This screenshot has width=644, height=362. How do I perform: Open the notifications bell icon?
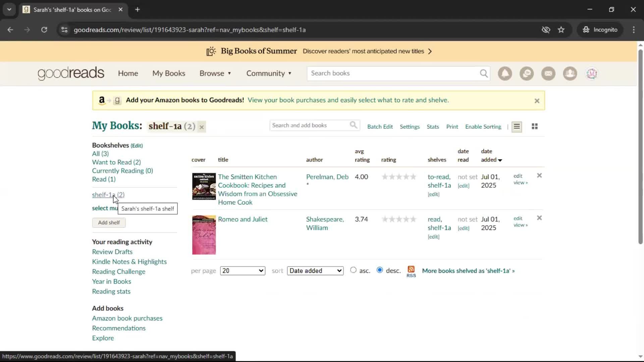pos(505,73)
